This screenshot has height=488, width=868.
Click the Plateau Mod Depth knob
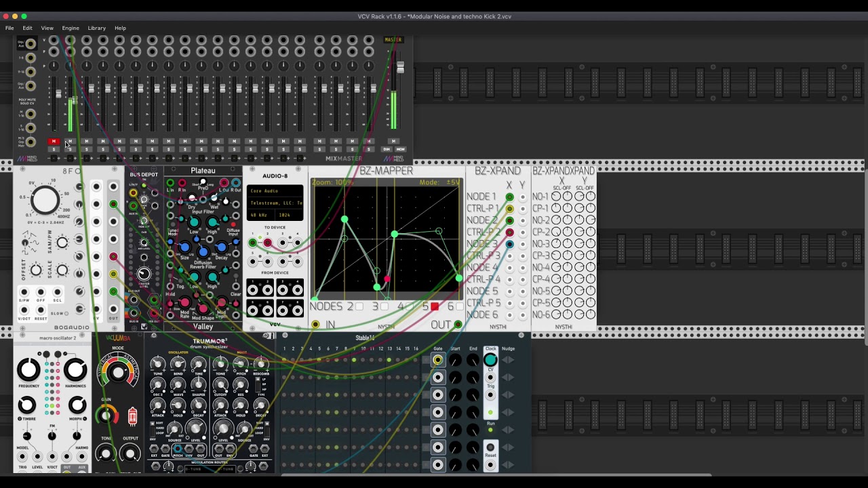coord(221,304)
